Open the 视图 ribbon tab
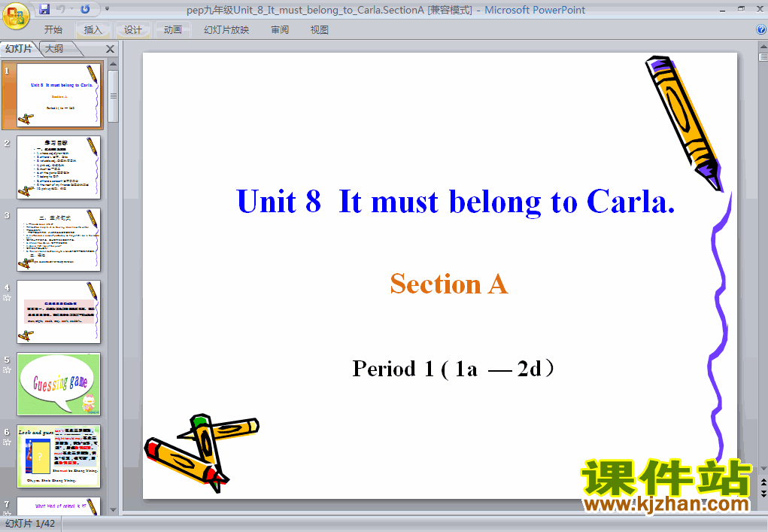Viewport: 768px width, 532px height. point(320,30)
